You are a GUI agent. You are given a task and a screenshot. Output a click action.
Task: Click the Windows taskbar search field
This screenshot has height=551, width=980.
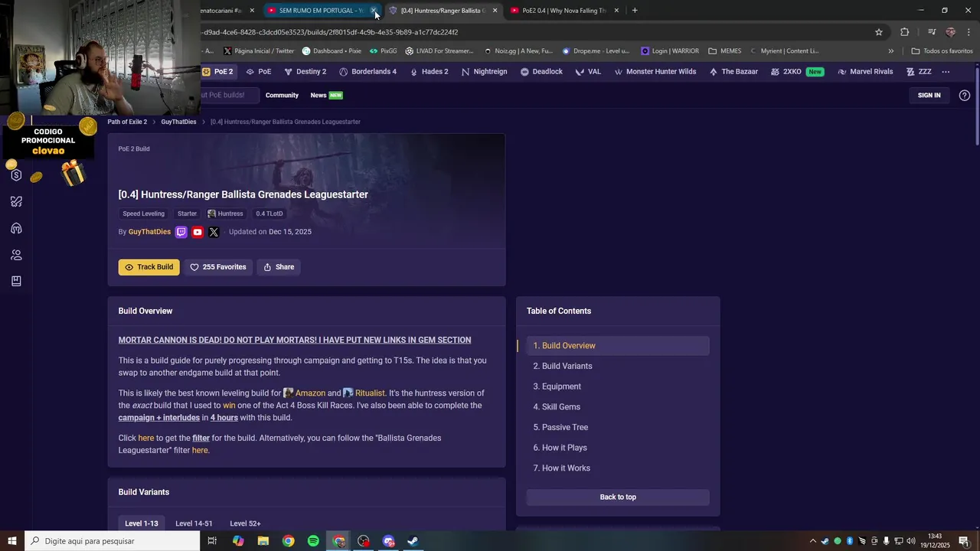tap(113, 541)
